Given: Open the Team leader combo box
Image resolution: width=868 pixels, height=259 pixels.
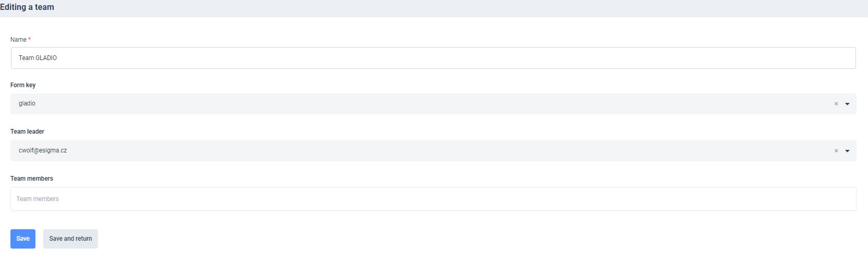Looking at the screenshot, I should click(x=417, y=150).
